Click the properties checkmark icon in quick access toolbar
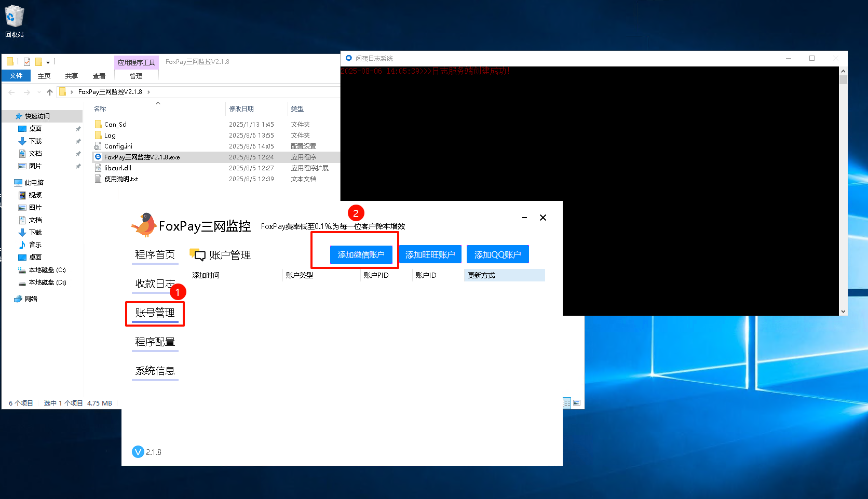Viewport: 868px width, 499px height. click(27, 62)
